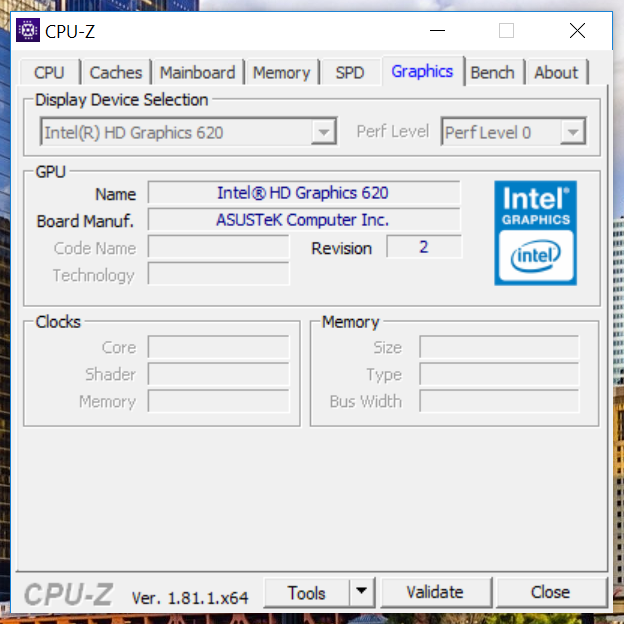Click the Bus Width field

[499, 401]
